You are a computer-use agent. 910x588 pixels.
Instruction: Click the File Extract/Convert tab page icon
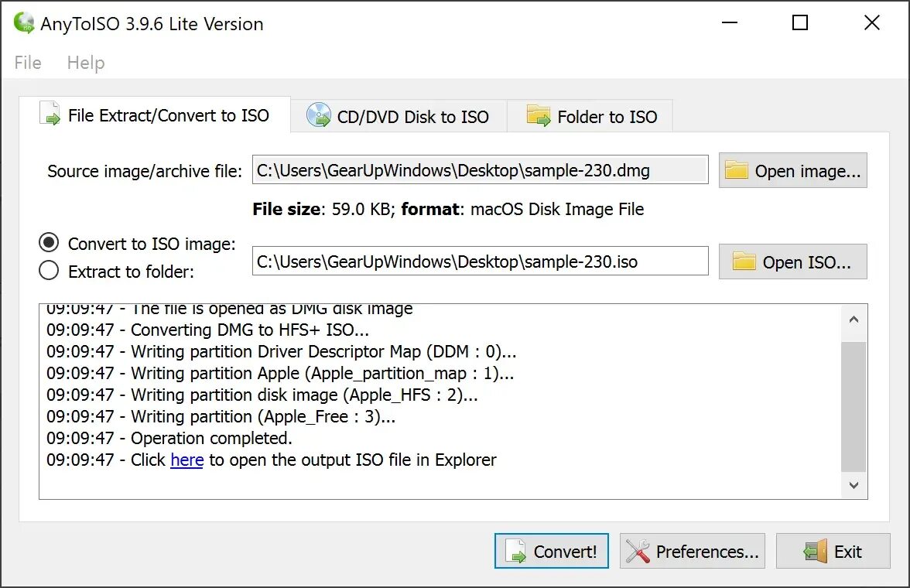click(x=50, y=114)
